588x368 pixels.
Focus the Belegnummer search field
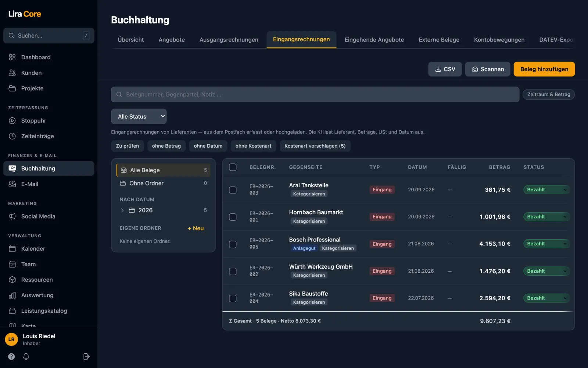[315, 95]
